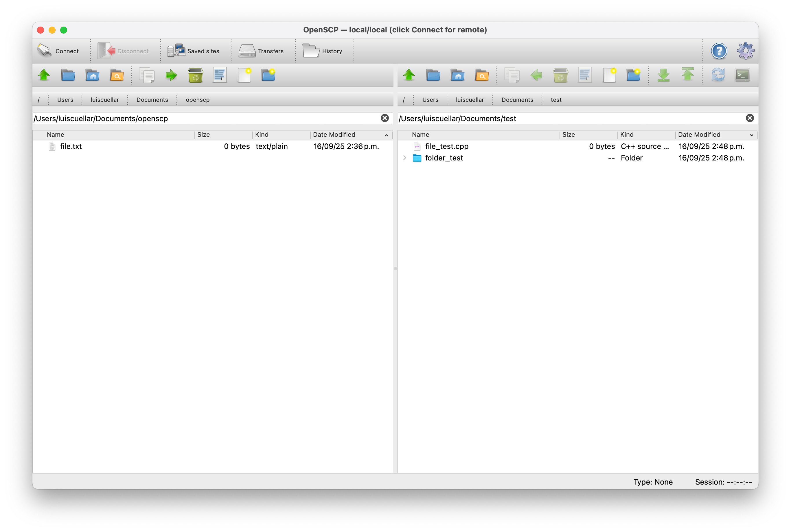Click 'luiscuellar' breadcrumb in left pane
The width and height of the screenshot is (791, 532).
click(x=105, y=100)
